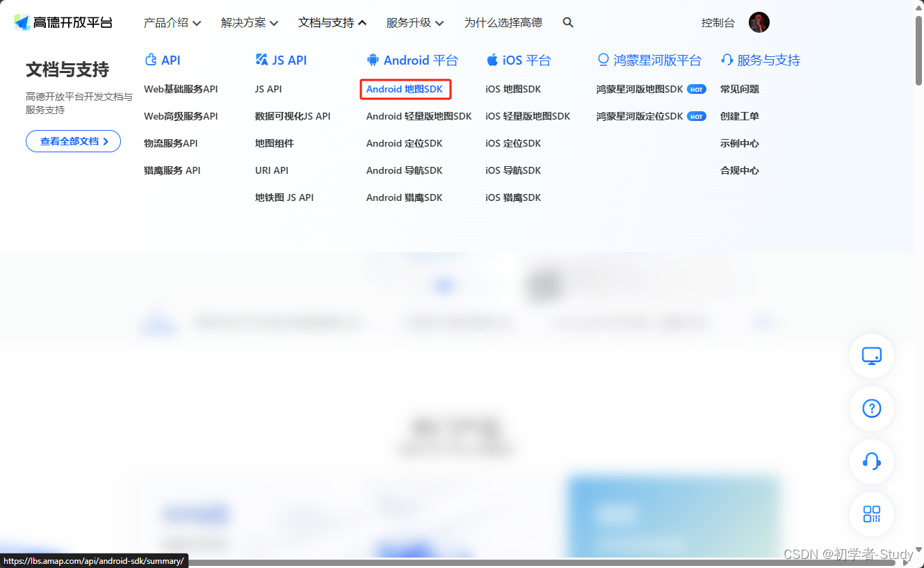Click the Android 平台 column heading

(x=421, y=60)
